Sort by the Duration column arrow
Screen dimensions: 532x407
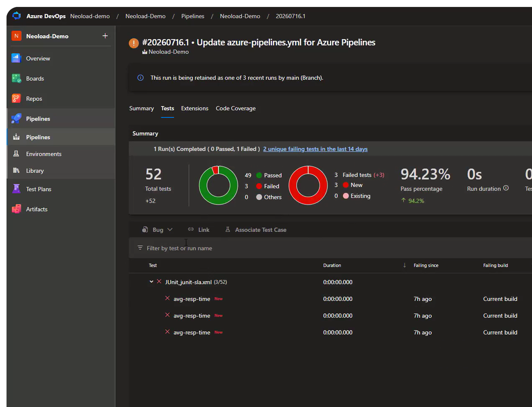[x=405, y=265]
